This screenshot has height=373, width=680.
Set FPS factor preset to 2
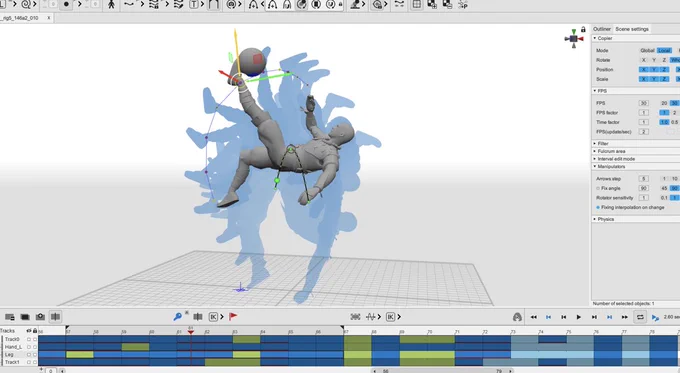click(674, 113)
